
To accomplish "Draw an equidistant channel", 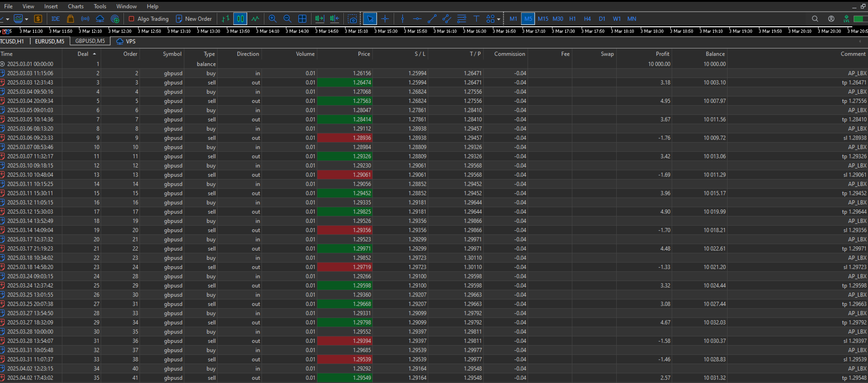I will pyautogui.click(x=447, y=19).
